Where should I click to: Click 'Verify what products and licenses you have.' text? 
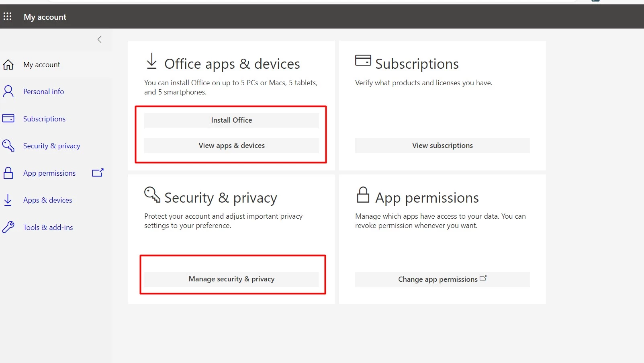423,83
